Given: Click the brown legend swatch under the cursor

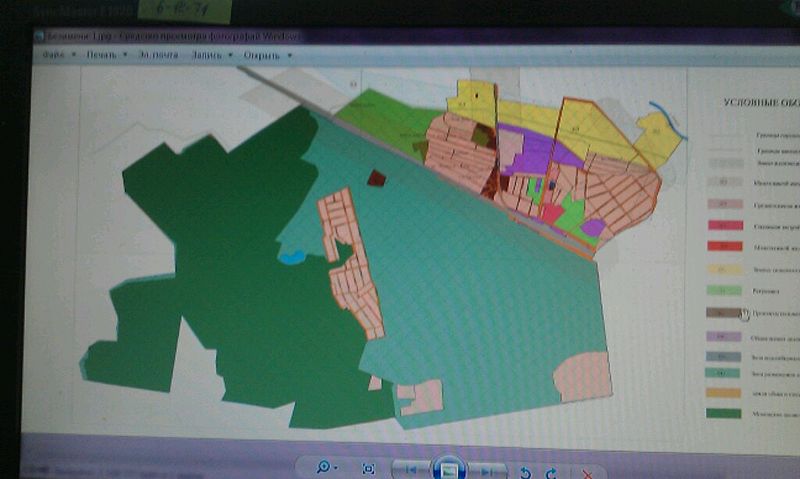Looking at the screenshot, I should pos(722,314).
